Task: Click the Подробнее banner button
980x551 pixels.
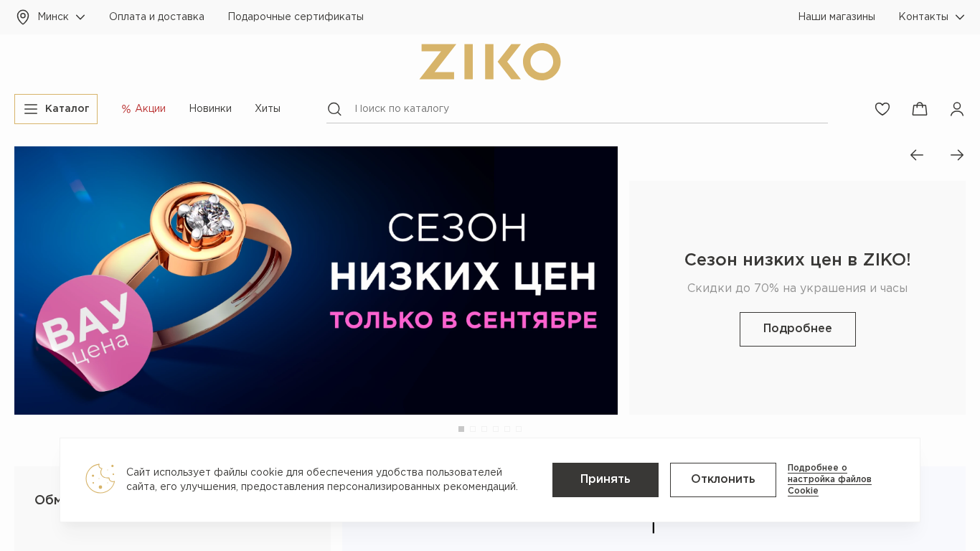Action: pyautogui.click(x=798, y=329)
